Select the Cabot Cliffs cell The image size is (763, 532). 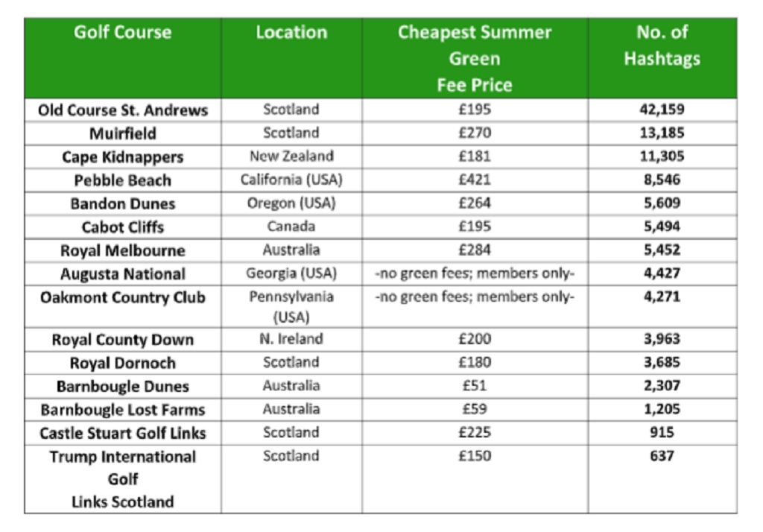(123, 227)
